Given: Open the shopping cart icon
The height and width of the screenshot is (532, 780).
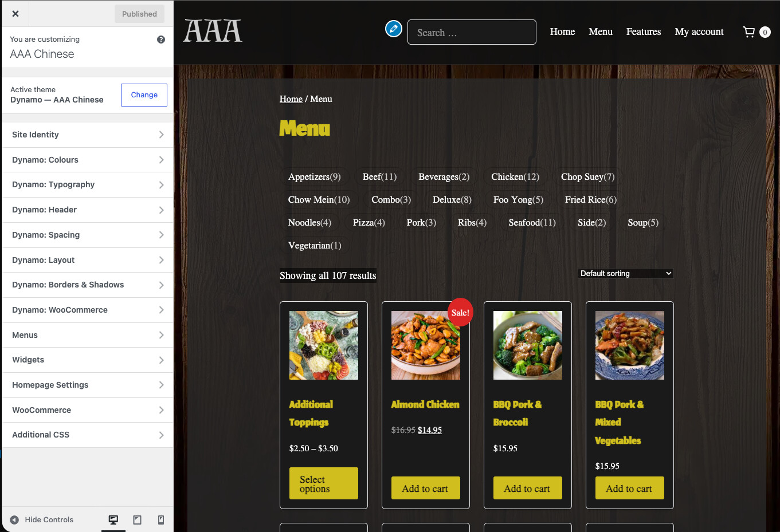Looking at the screenshot, I should coord(749,32).
